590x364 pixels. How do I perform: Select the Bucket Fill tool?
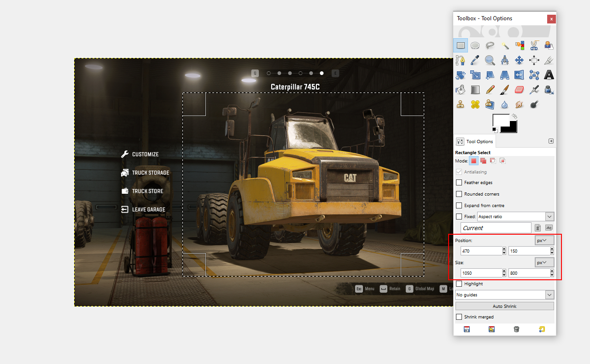[x=461, y=89]
